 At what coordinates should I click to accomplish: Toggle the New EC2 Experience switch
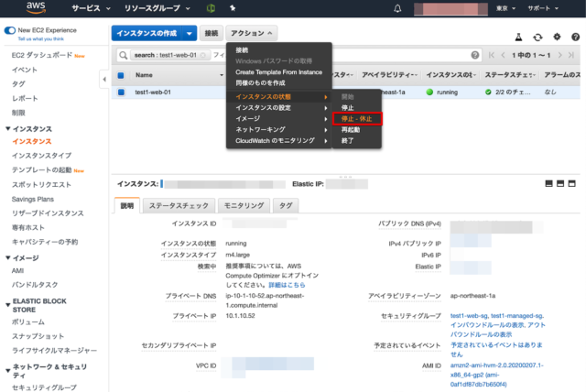pyautogui.click(x=10, y=30)
